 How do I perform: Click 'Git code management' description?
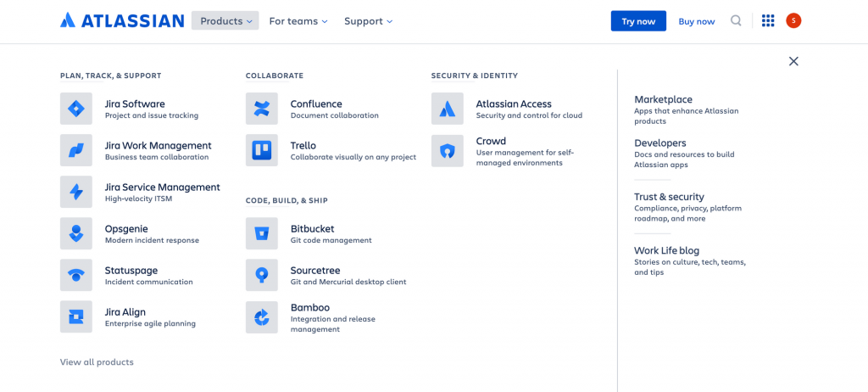331,241
